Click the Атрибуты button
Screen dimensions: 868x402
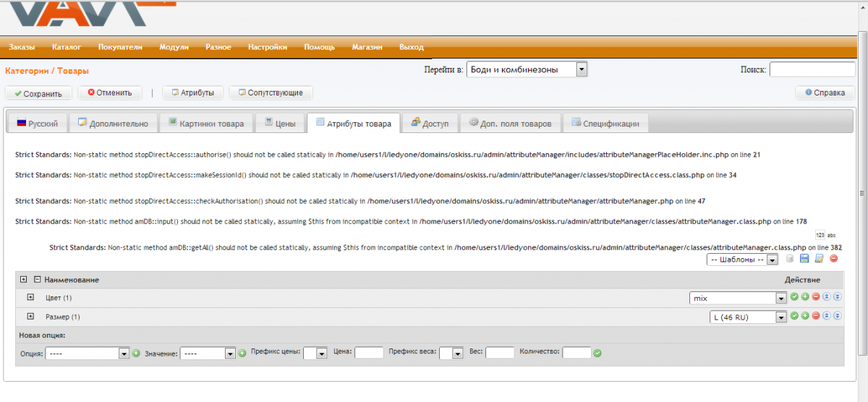point(192,93)
